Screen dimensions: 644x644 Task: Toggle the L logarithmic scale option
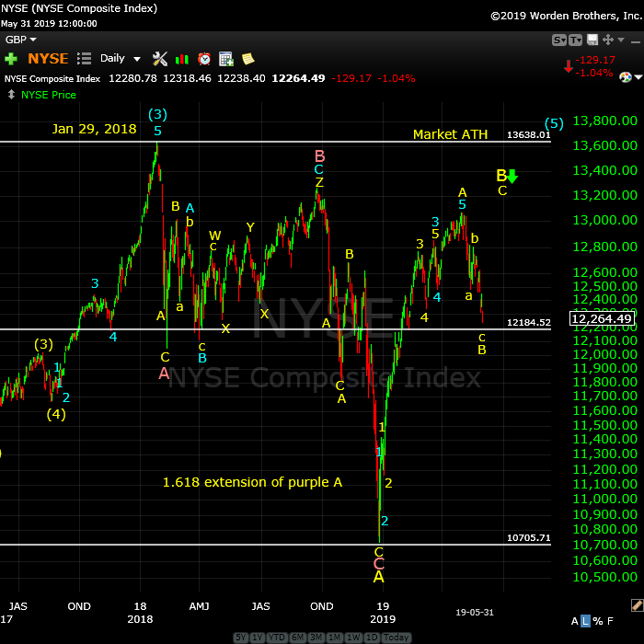[x=585, y=621]
